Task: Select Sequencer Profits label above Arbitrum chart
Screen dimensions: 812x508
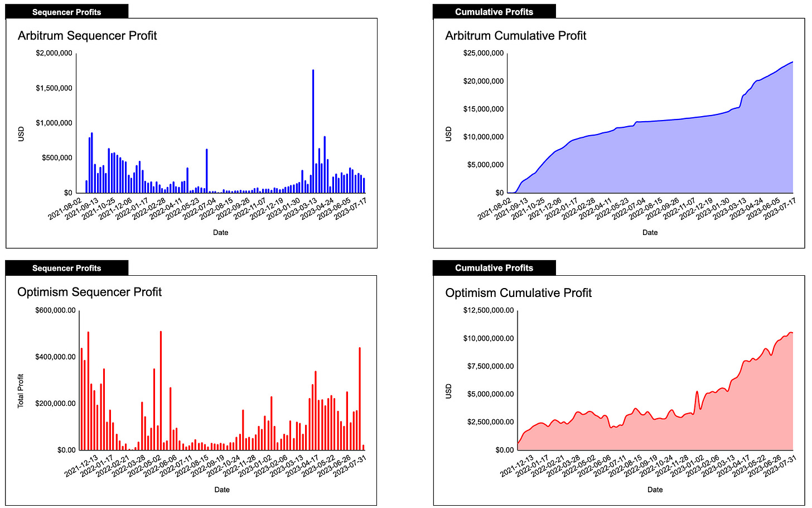Action: click(x=67, y=12)
